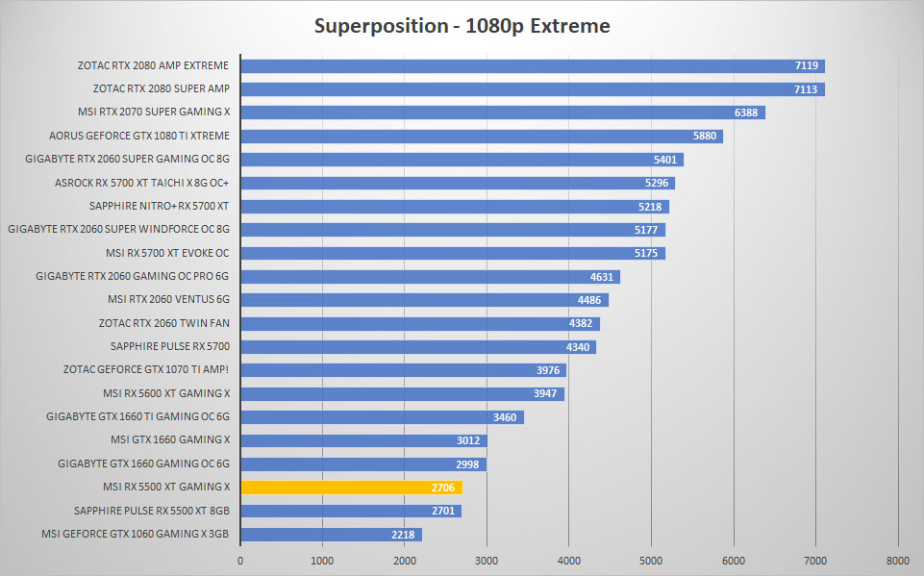Click the x-axis tick label 7000

coord(815,560)
